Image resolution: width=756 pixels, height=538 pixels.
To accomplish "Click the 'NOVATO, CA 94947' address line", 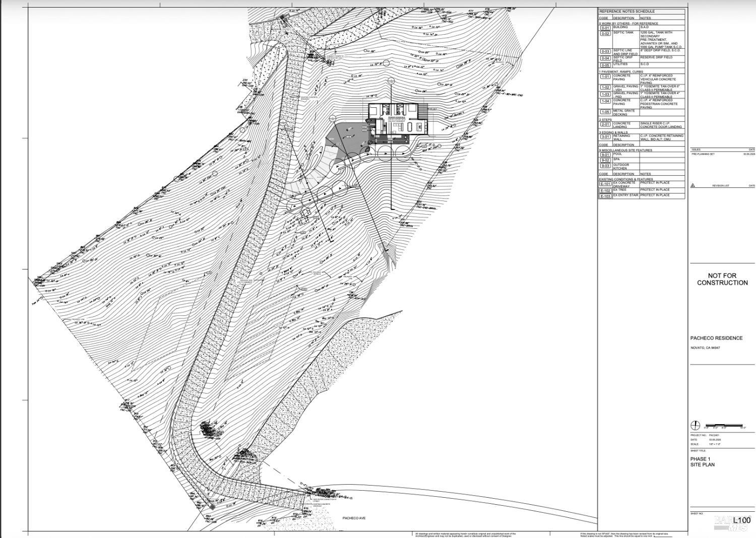I will pyautogui.click(x=705, y=348).
